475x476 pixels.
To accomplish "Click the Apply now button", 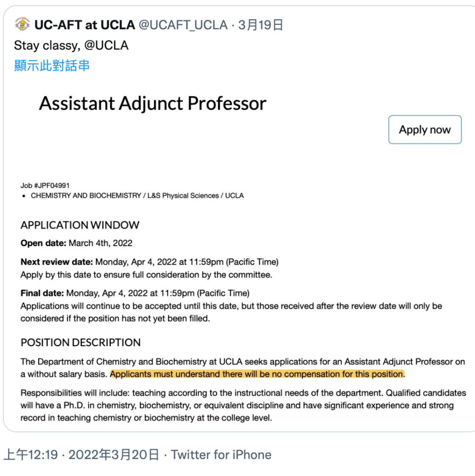I will (425, 130).
